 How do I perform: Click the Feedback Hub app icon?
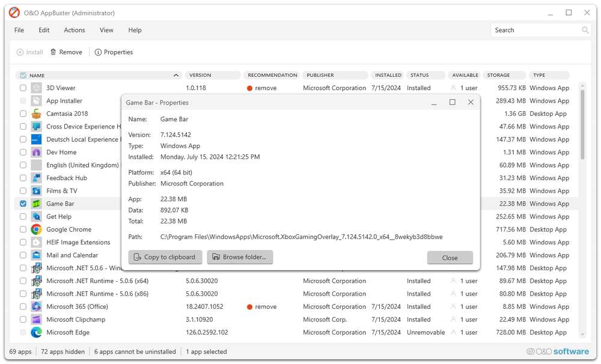coord(36,178)
